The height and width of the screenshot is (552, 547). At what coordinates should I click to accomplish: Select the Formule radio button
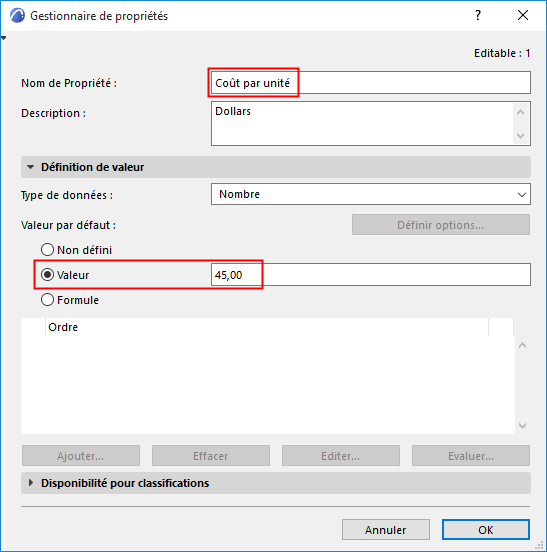point(47,300)
